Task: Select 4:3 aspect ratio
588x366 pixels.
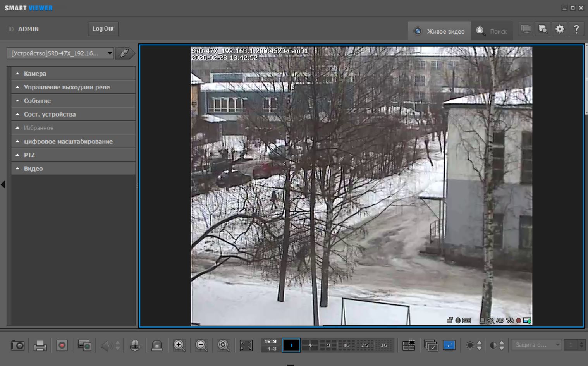Action: pyautogui.click(x=271, y=349)
